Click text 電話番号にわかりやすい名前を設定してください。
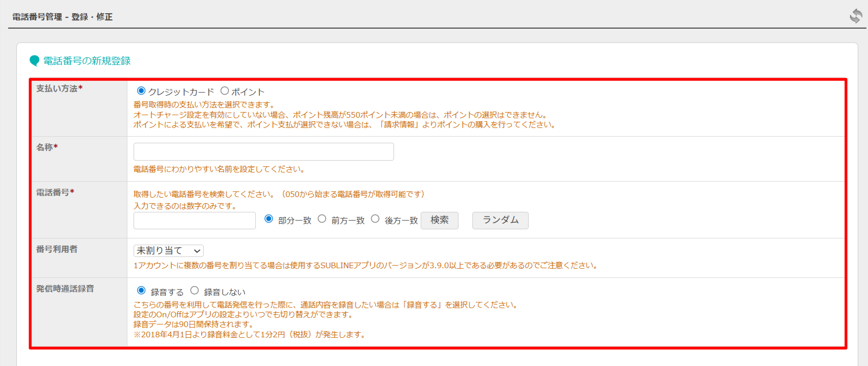 pyautogui.click(x=220, y=169)
